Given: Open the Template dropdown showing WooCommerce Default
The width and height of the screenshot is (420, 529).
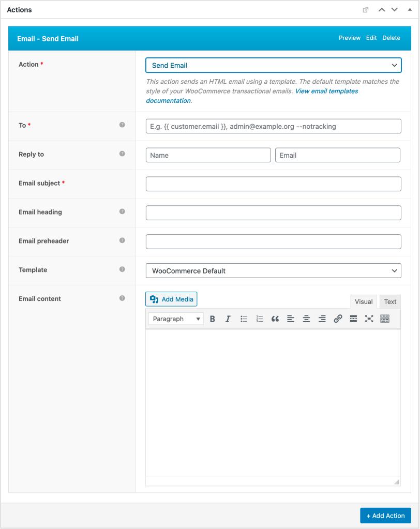Looking at the screenshot, I should (273, 270).
